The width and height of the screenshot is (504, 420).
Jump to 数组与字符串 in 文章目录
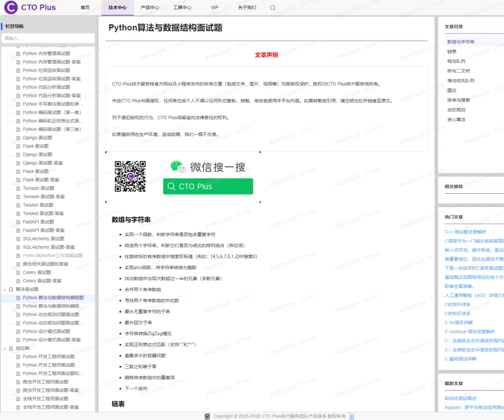[x=461, y=42]
